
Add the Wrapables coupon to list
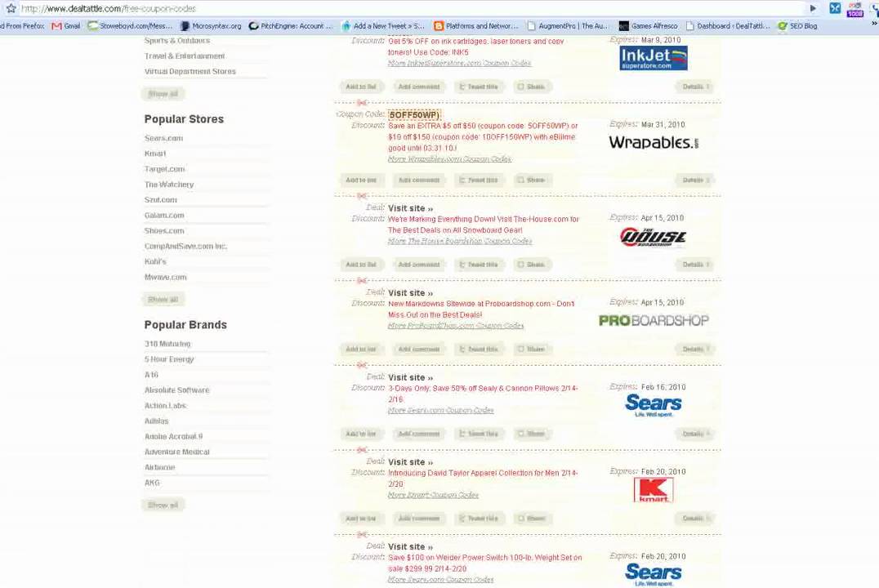tap(361, 180)
